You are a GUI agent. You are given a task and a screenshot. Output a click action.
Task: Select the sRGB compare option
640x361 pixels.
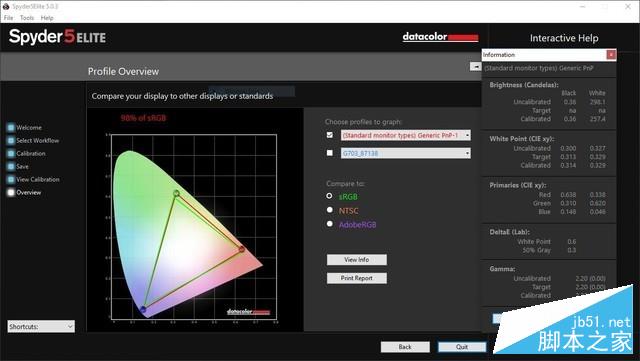[329, 196]
